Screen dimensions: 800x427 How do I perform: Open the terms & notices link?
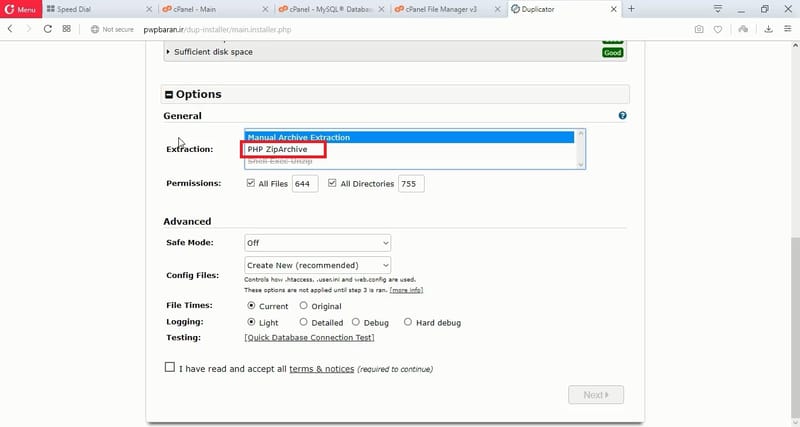point(321,369)
